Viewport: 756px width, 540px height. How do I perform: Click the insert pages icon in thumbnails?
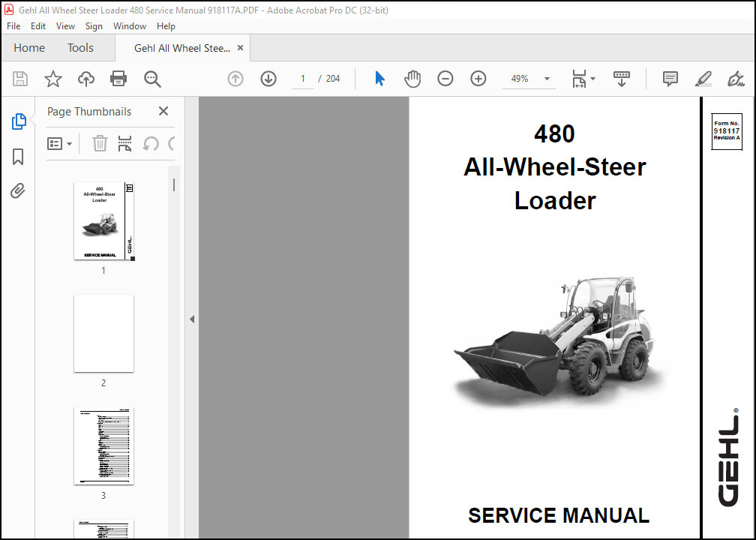pyautogui.click(x=124, y=143)
